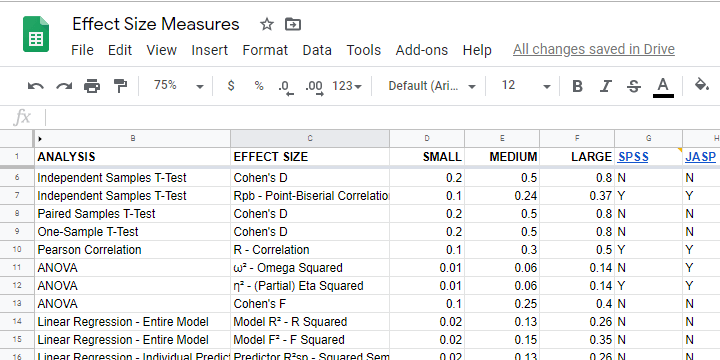Open the Default (Arial) font dropdown
The image size is (720, 360).
tap(432, 86)
